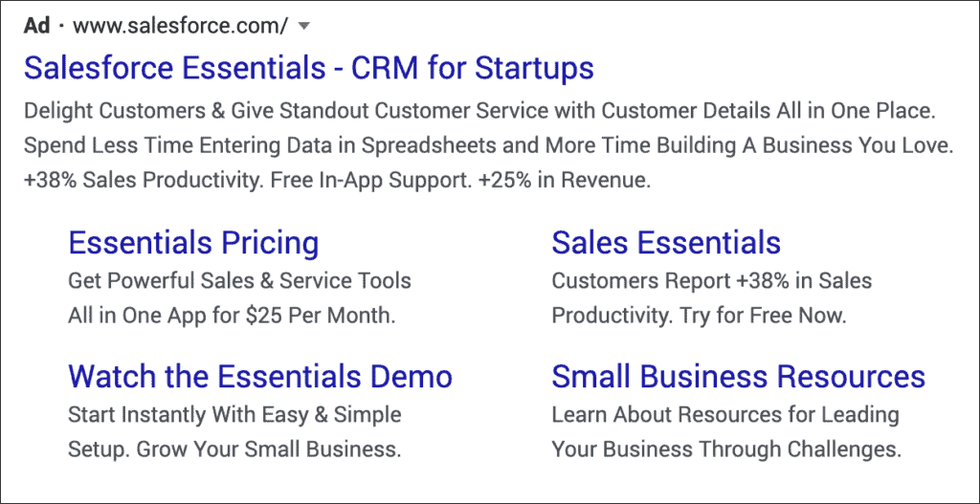Click "Get Powerful Sales & Service Tools" text

point(239,281)
